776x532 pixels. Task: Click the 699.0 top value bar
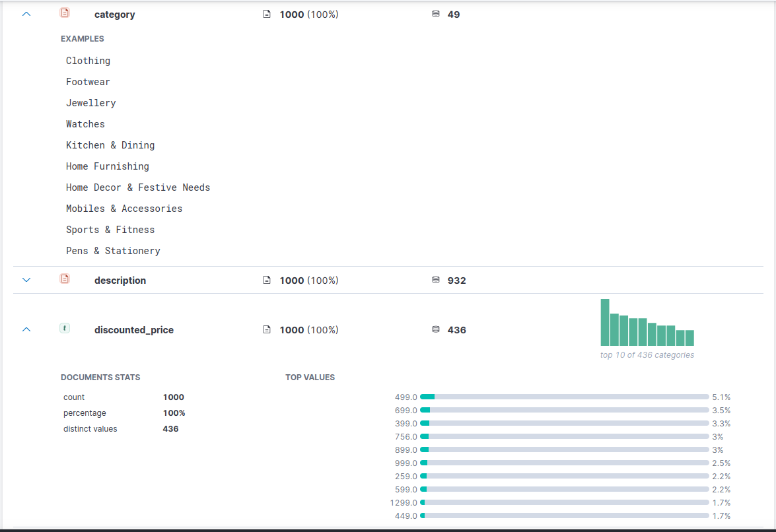(x=565, y=411)
